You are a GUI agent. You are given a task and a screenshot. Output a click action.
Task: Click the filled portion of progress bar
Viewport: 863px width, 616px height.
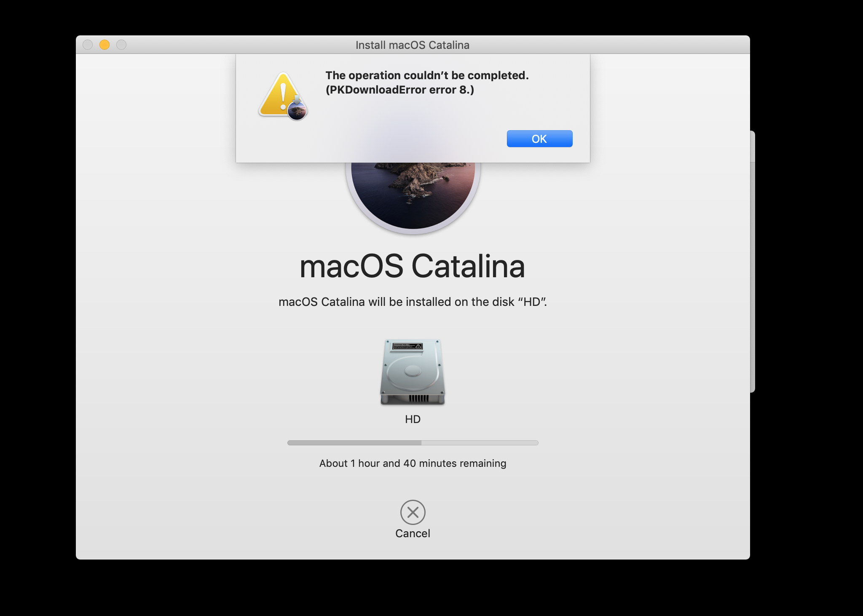click(x=354, y=443)
